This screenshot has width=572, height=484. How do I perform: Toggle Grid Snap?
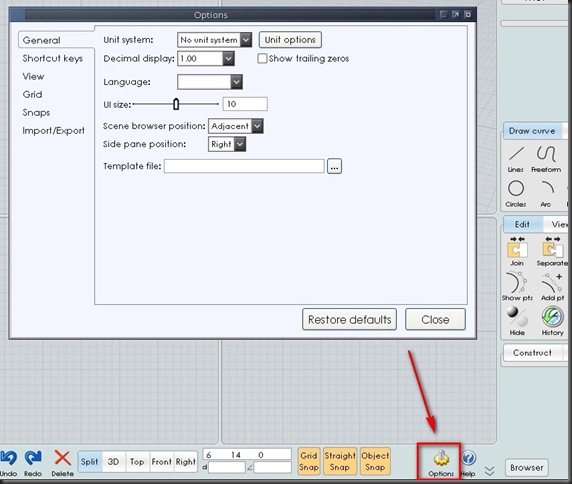pyautogui.click(x=309, y=461)
